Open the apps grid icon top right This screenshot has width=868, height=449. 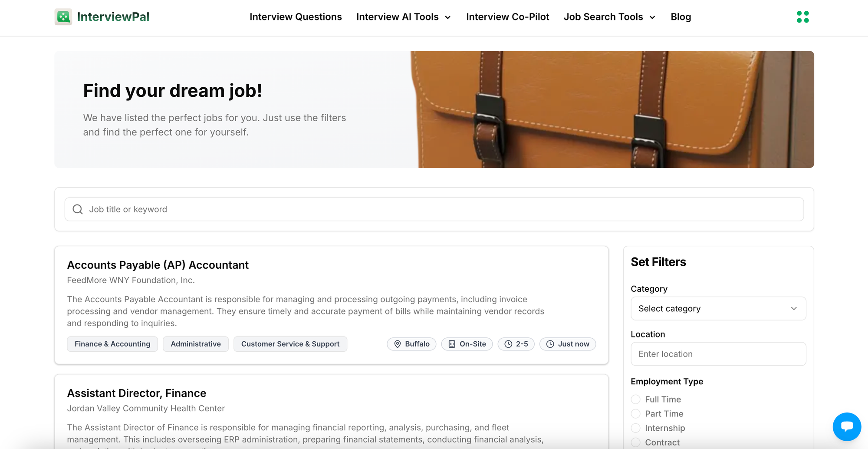tap(803, 17)
